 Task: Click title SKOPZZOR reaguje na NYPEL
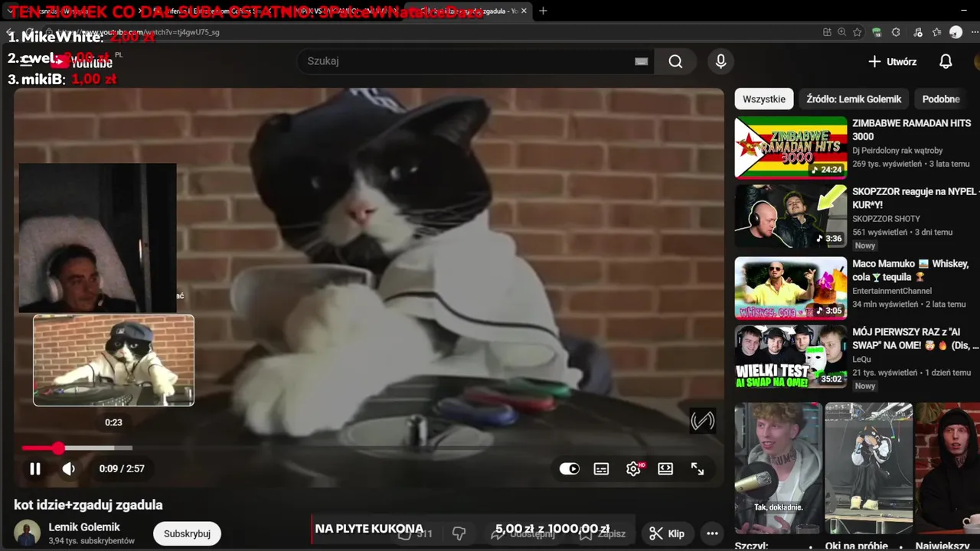click(914, 198)
